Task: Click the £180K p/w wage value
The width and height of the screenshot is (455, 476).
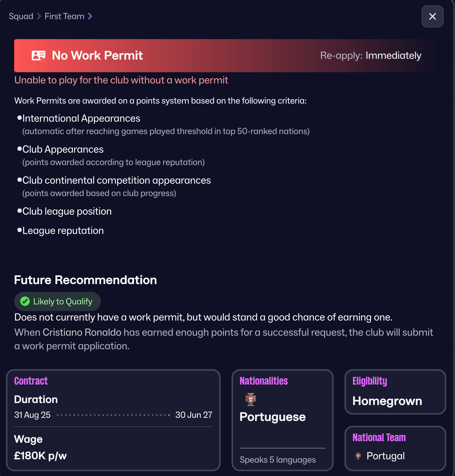Action: tap(40, 456)
